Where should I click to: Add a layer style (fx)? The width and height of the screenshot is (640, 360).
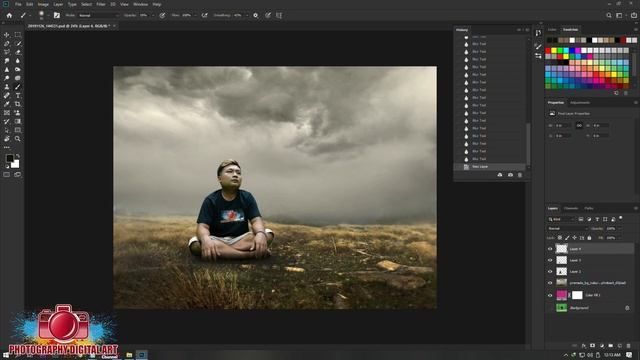(x=584, y=346)
